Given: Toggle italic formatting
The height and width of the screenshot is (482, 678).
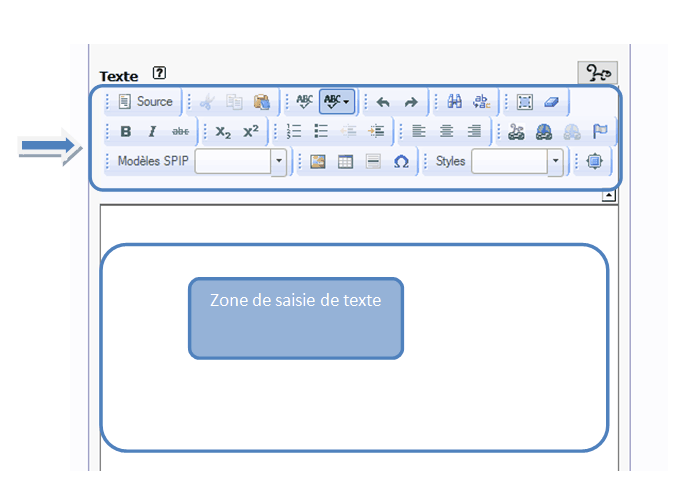Looking at the screenshot, I should 152,131.
